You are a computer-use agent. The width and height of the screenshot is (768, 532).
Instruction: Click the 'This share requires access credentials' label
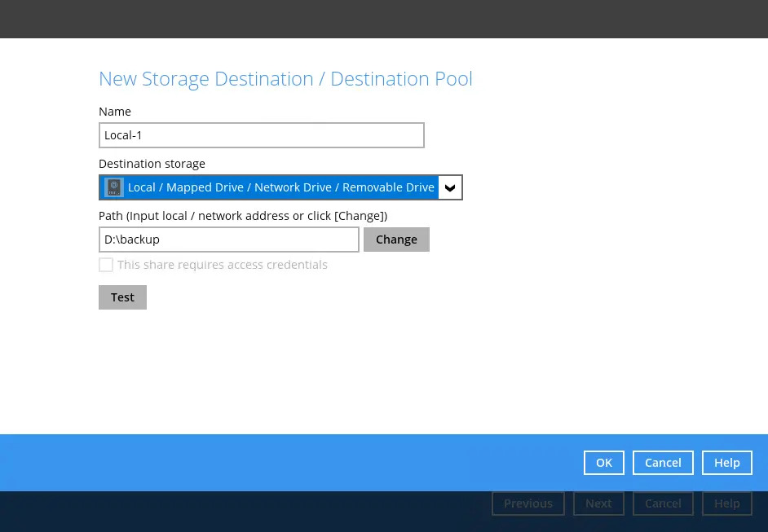[x=222, y=265]
